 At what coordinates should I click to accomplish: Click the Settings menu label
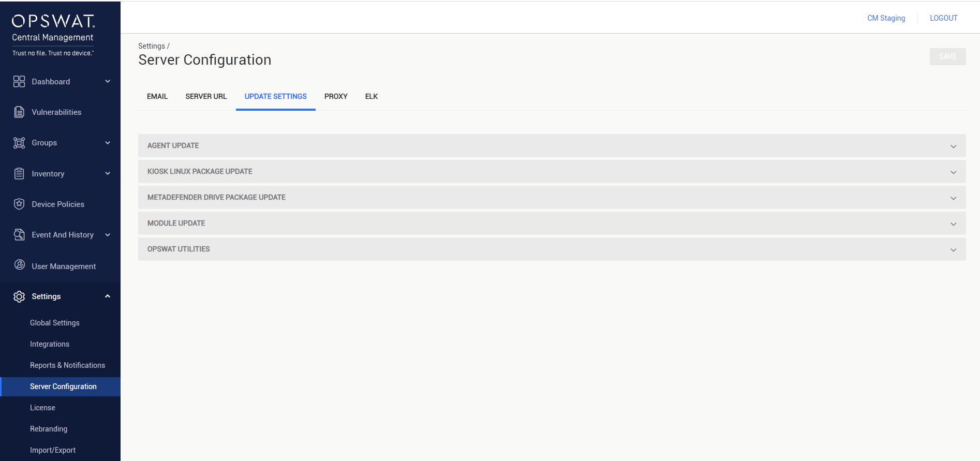coord(46,296)
